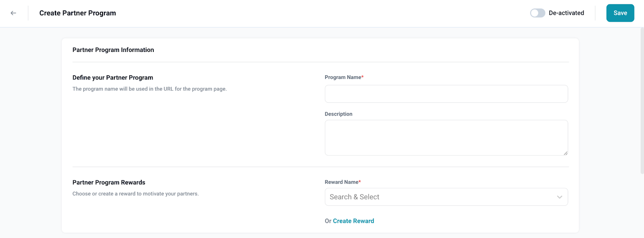Click the Description field label
Screen dimensions: 644x238
(x=339, y=114)
